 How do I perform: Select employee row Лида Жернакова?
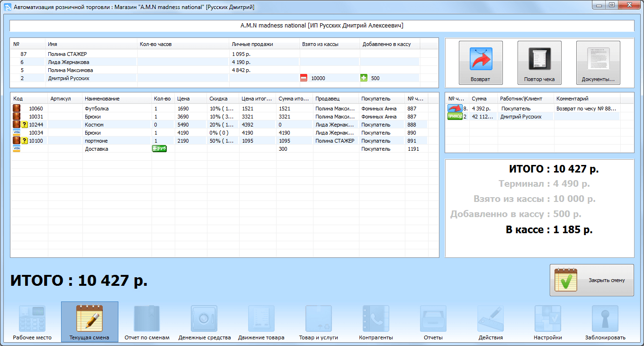tap(215, 62)
